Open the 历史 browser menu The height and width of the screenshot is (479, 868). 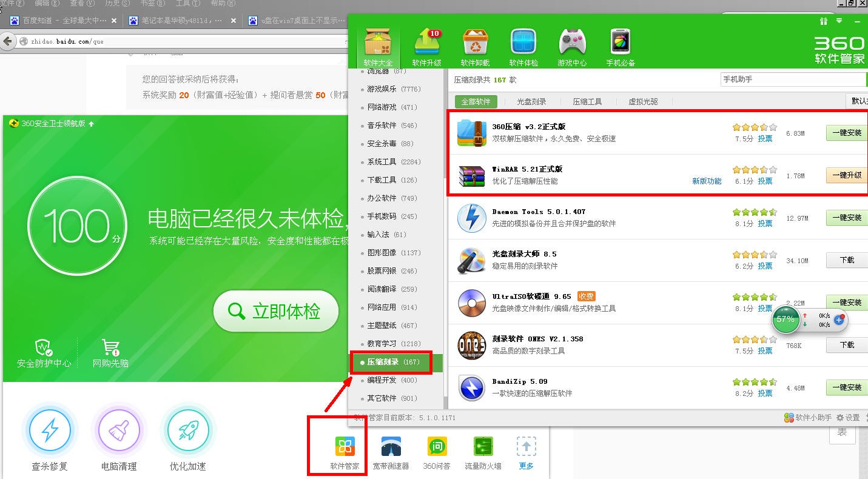117,3
